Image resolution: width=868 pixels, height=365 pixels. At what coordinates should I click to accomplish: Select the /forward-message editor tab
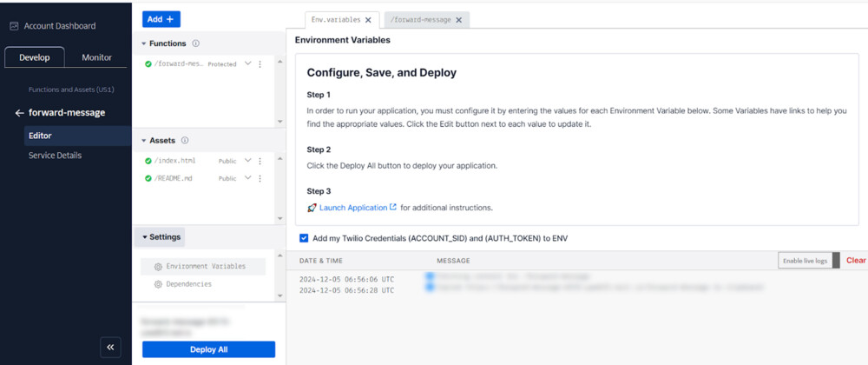419,20
